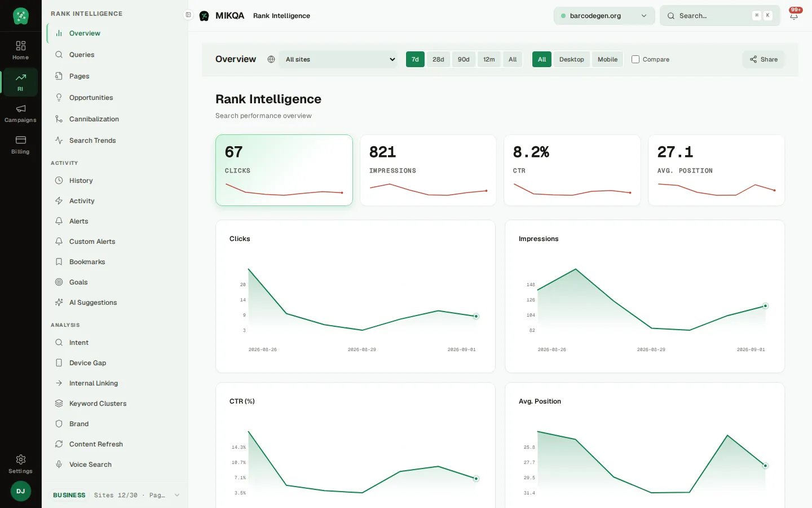Filter by Desktop device

pos(572,59)
